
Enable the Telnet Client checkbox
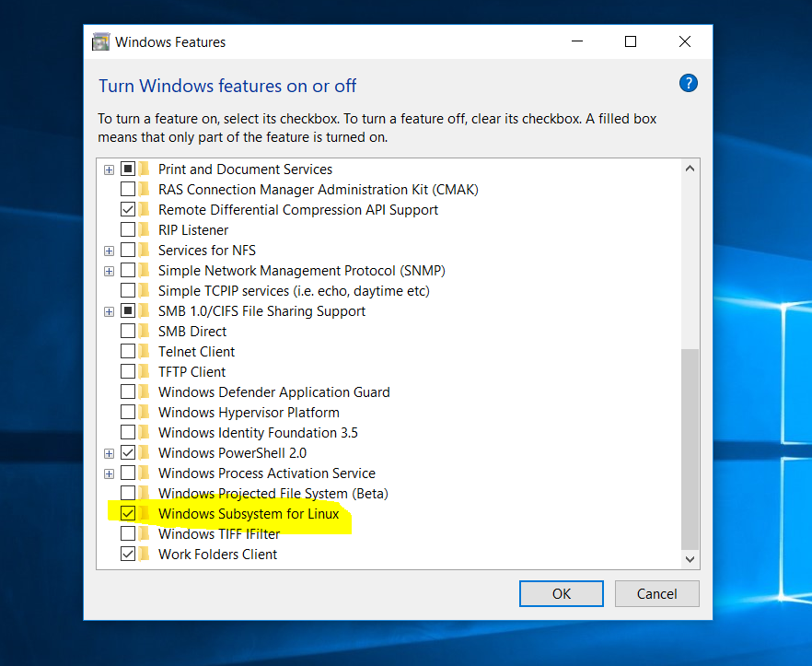pos(127,351)
